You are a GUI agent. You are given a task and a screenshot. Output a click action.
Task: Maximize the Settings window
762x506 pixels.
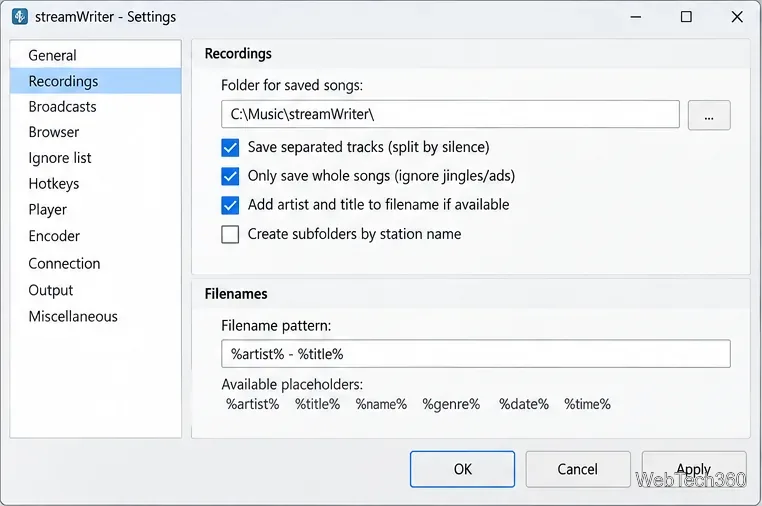[686, 17]
